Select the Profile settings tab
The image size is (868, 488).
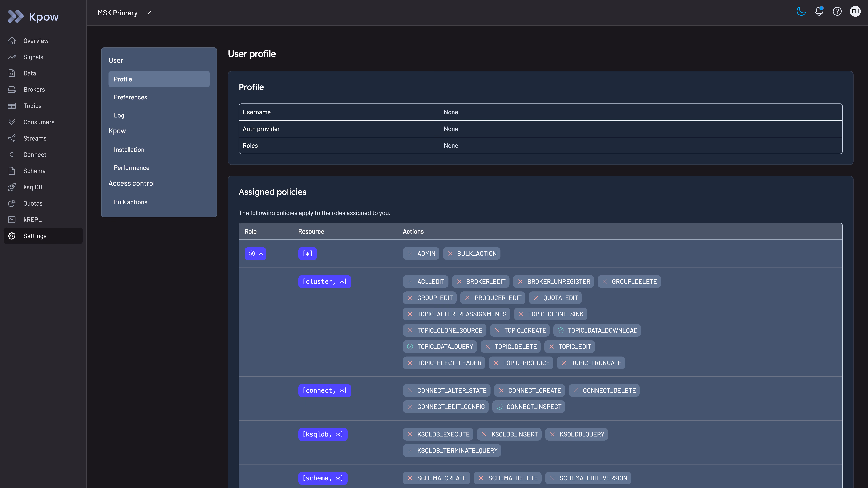[159, 79]
